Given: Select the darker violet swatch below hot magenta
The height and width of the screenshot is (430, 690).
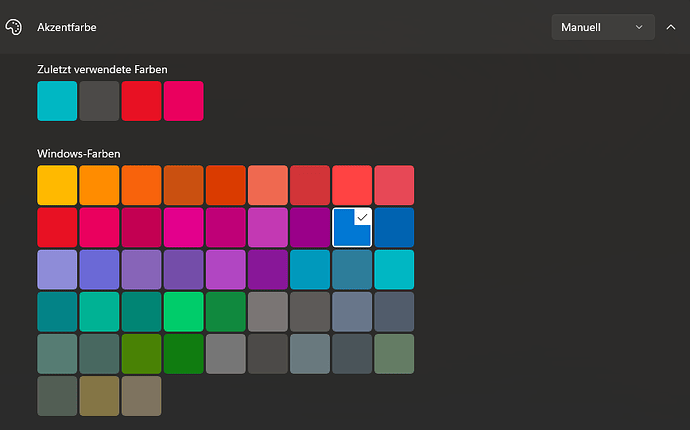Looking at the screenshot, I should [184, 270].
